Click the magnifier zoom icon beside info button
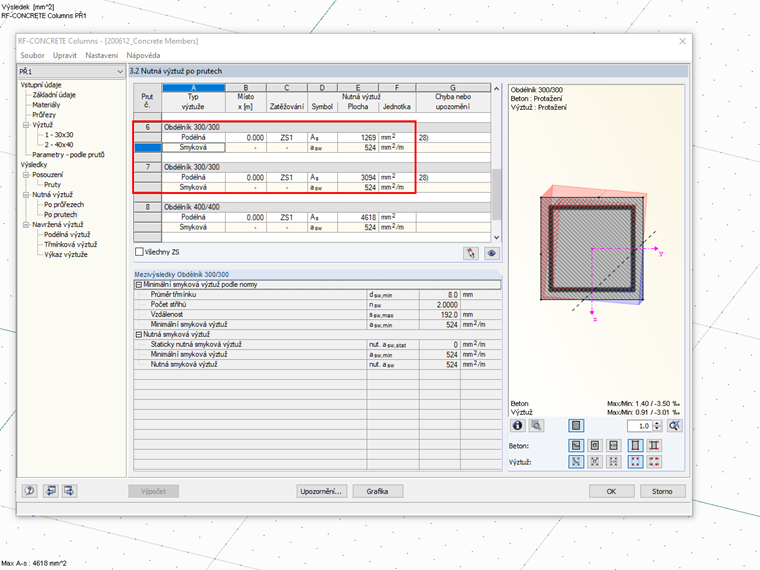 [x=536, y=426]
